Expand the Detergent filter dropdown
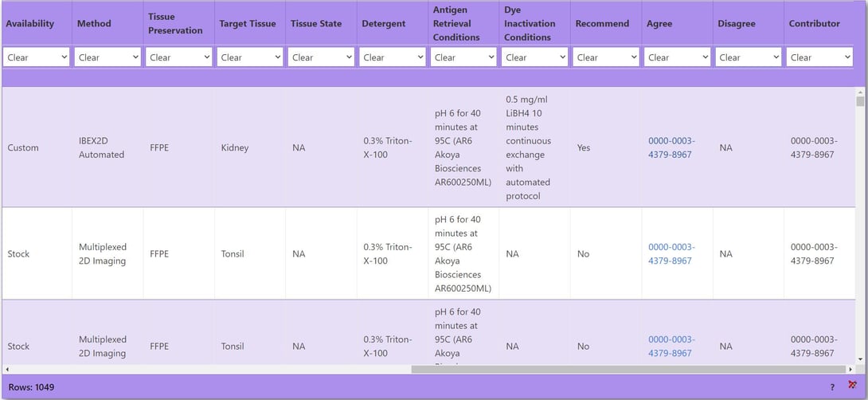Image resolution: width=868 pixels, height=400 pixels. (393, 57)
